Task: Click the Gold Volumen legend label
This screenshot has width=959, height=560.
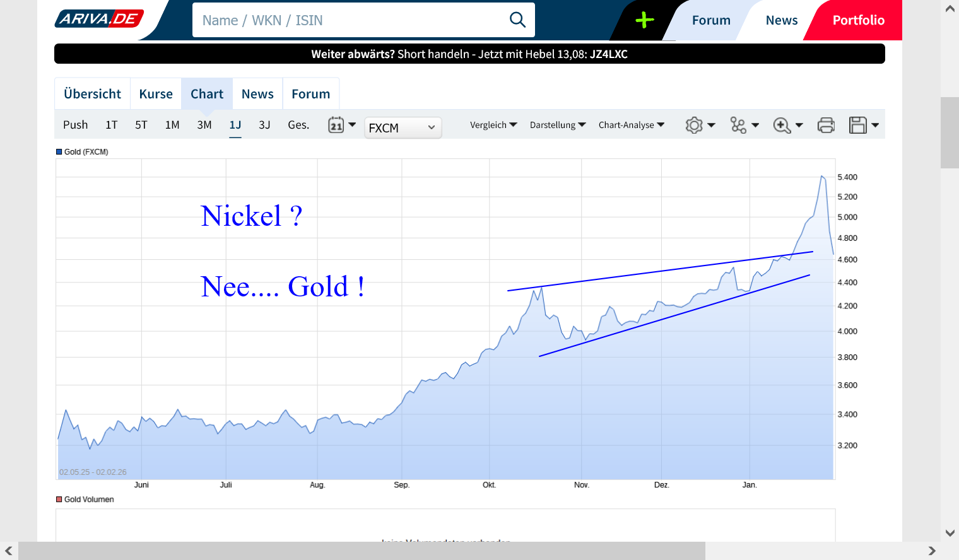Action: point(89,499)
